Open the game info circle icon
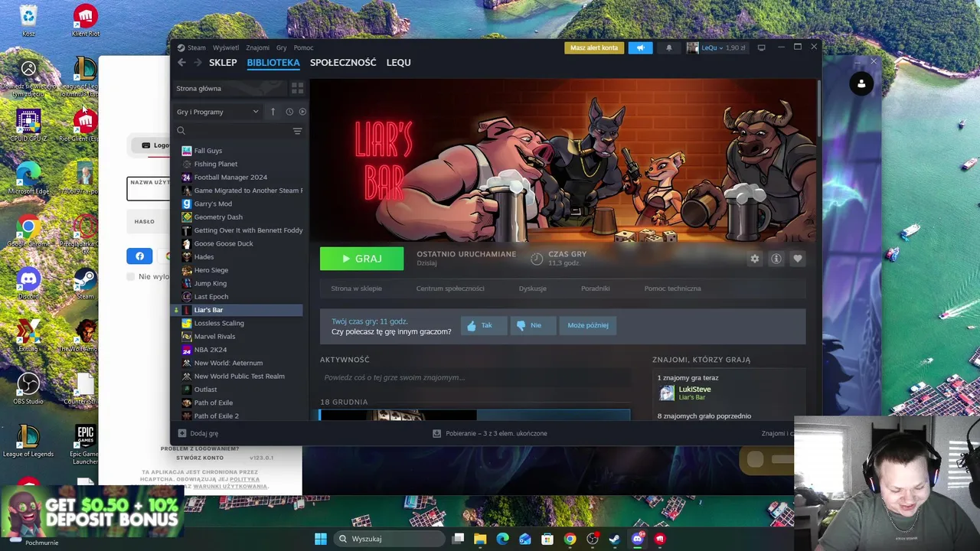Viewport: 980px width, 551px height. pos(776,259)
